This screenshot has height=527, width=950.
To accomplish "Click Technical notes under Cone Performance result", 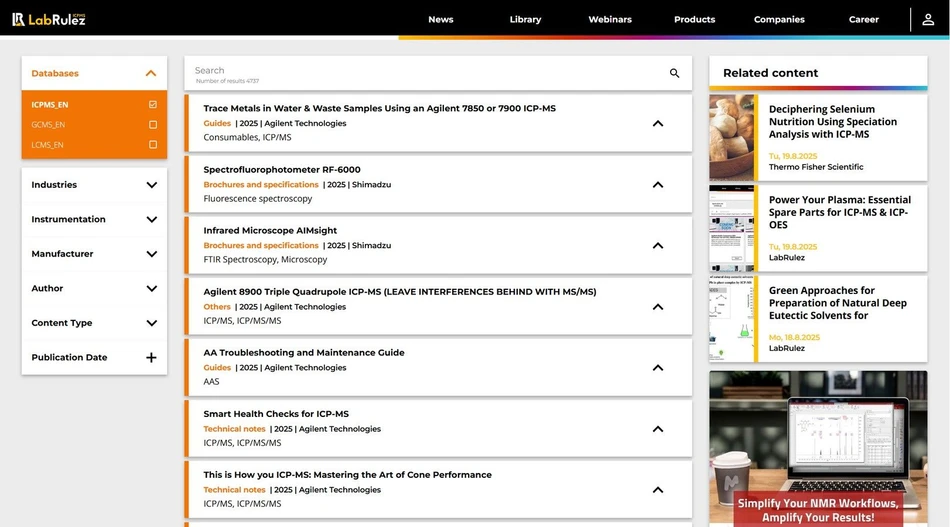I will click(x=234, y=490).
